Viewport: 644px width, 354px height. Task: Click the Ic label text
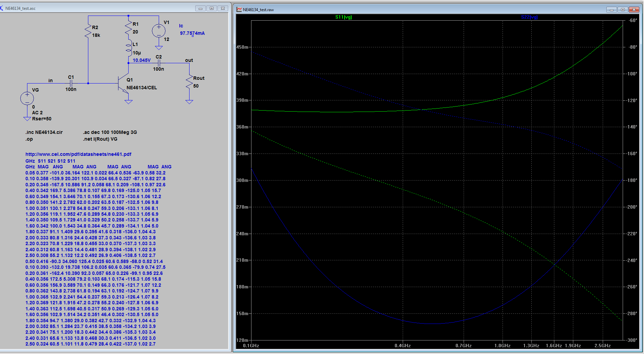point(181,26)
